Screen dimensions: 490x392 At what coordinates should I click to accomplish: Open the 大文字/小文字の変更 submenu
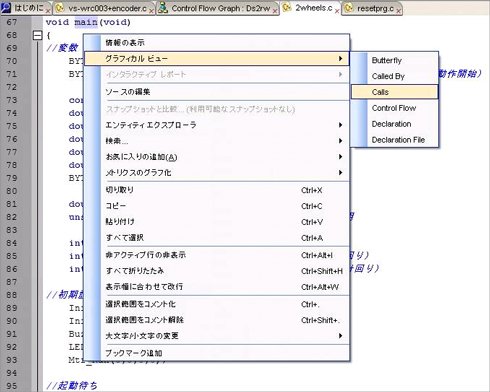click(x=216, y=336)
